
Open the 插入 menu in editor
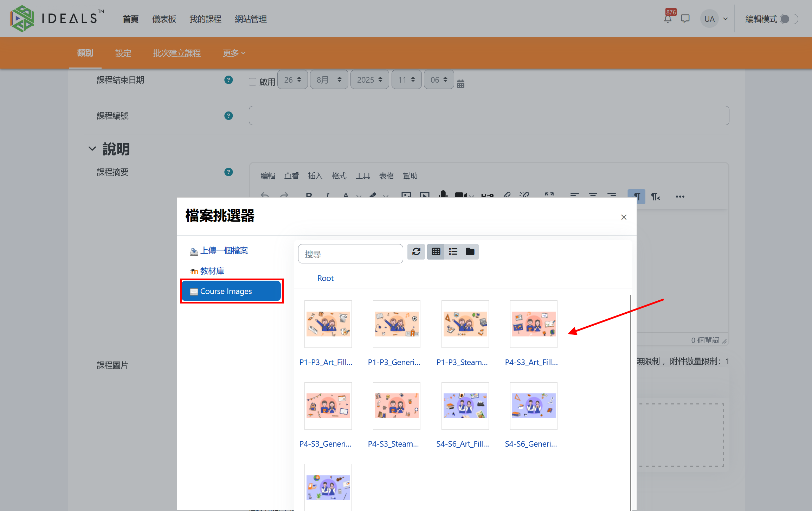[315, 176]
